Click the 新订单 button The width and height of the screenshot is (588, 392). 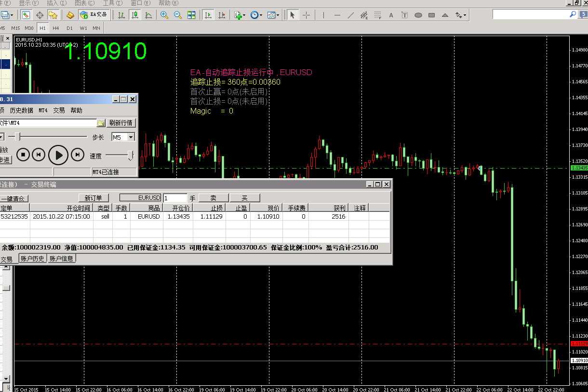[x=94, y=198]
